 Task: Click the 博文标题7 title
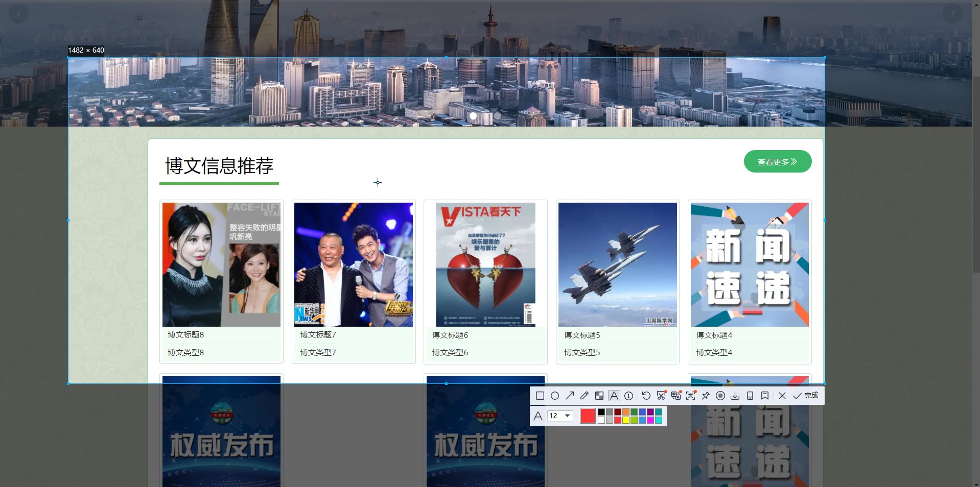(x=318, y=335)
